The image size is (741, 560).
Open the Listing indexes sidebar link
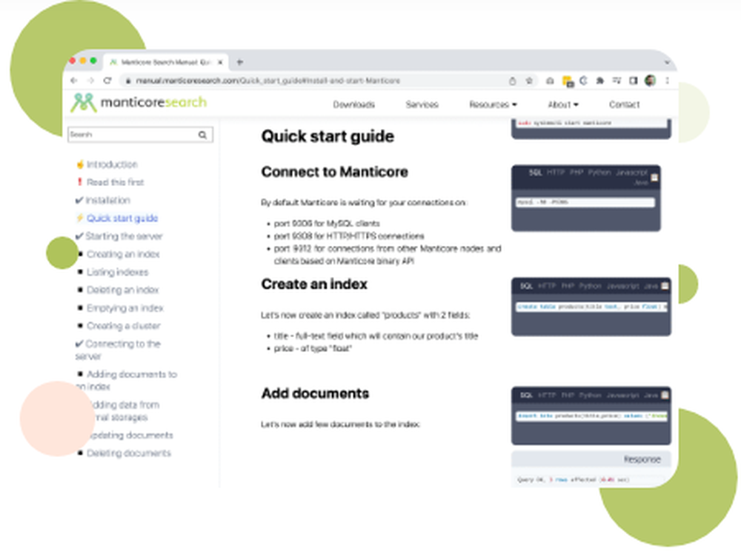(118, 272)
